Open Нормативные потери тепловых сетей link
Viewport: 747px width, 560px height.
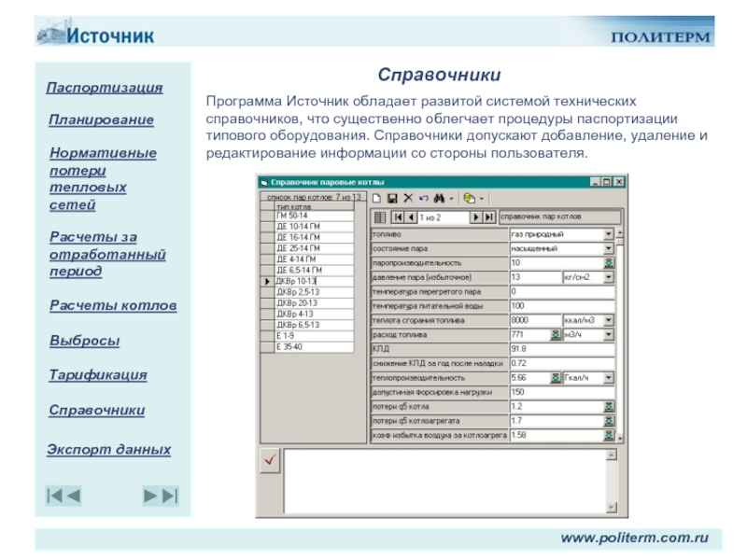click(103, 178)
